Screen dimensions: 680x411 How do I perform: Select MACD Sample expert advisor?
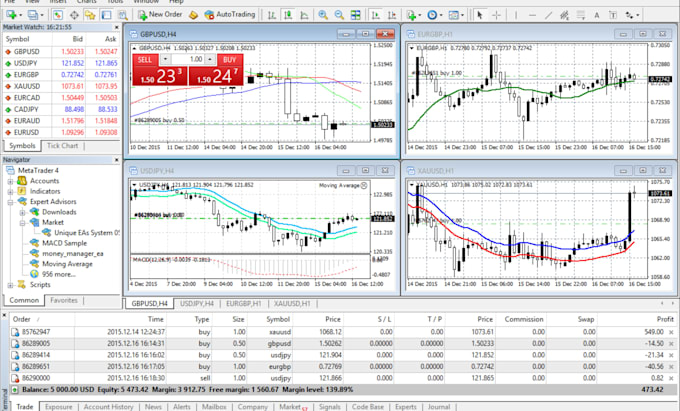(64, 243)
